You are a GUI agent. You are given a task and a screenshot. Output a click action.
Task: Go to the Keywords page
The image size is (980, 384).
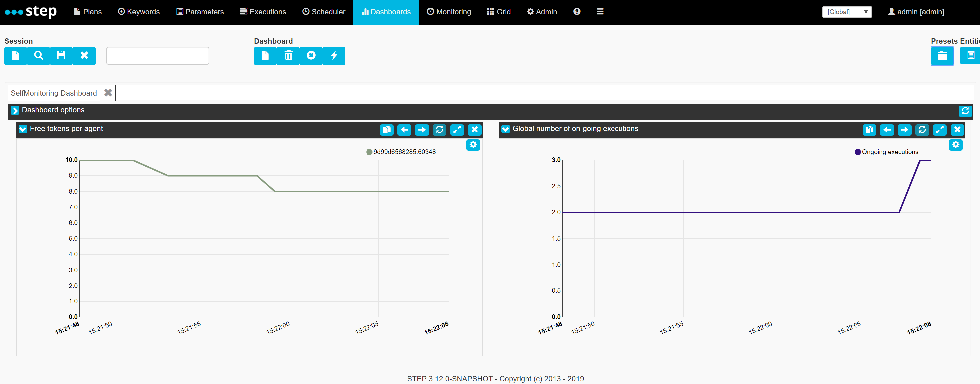[139, 12]
